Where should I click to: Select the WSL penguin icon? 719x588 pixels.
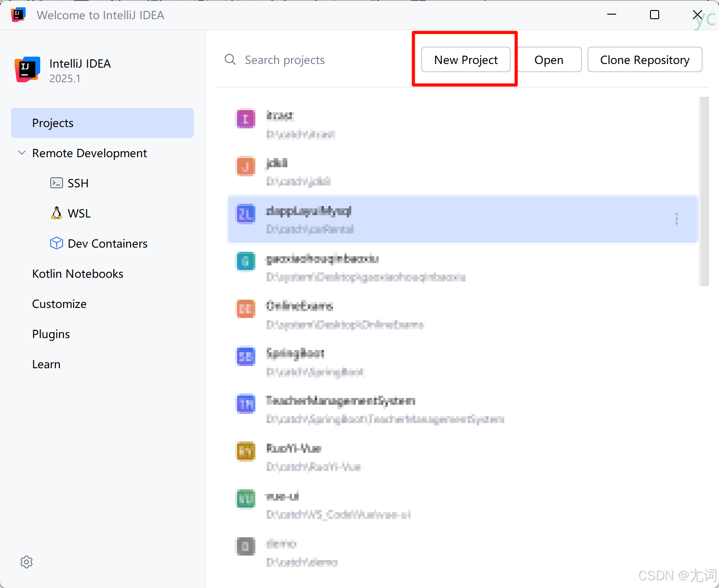(x=56, y=213)
